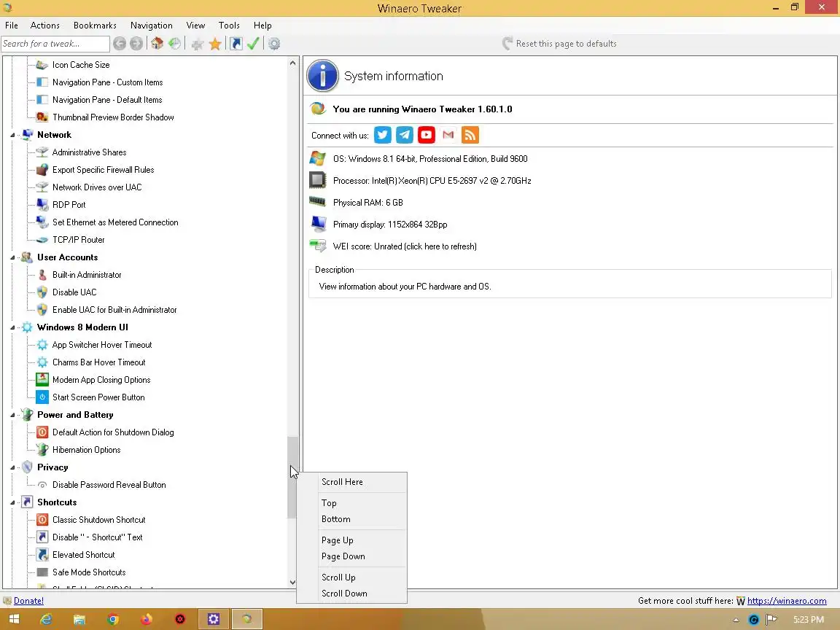The height and width of the screenshot is (630, 840).
Task: Click Built-in Administrator user icon
Action: (42, 275)
